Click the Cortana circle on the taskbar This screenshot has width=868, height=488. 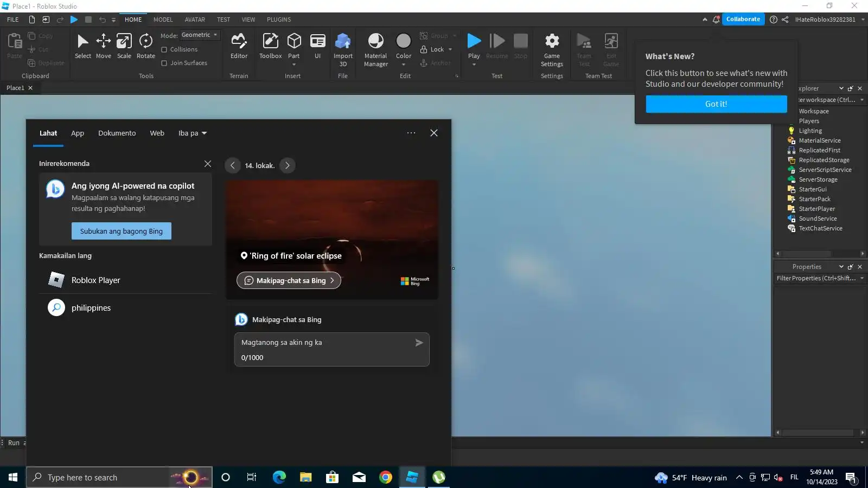pyautogui.click(x=226, y=477)
